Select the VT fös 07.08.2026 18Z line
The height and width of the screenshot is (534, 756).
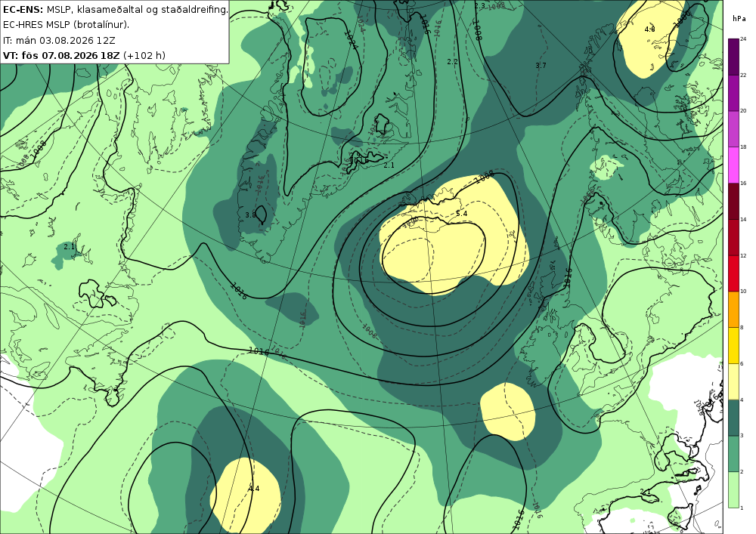(84, 55)
